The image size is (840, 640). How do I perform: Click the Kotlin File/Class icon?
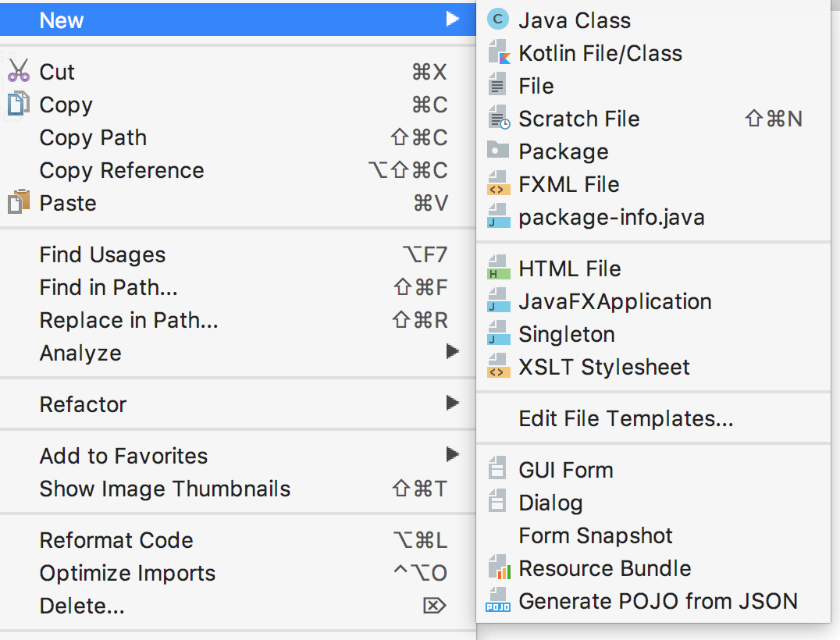tap(498, 52)
